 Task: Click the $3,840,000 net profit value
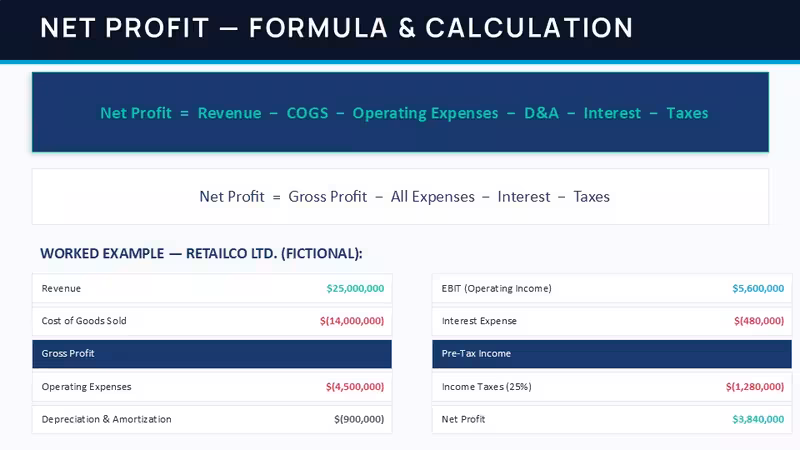[x=758, y=419]
